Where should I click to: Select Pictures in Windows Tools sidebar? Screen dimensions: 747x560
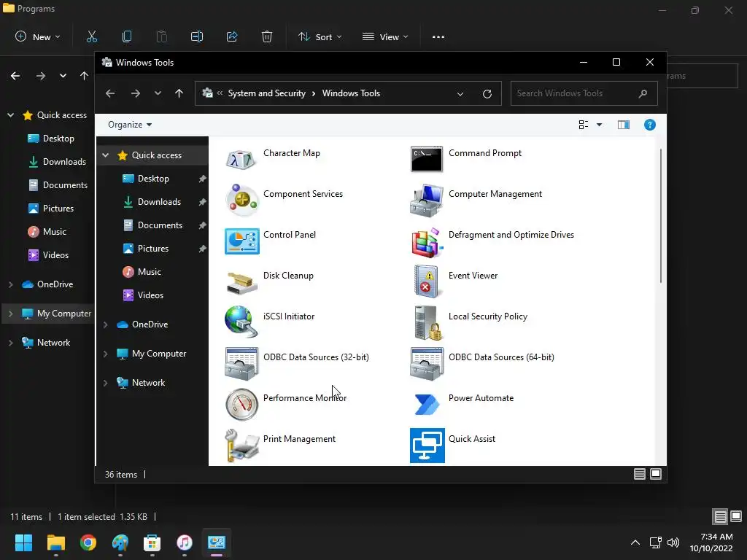click(x=152, y=249)
